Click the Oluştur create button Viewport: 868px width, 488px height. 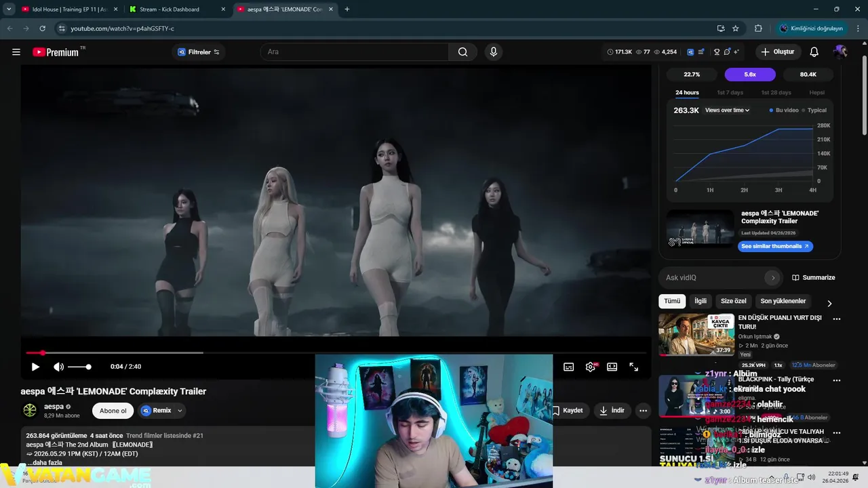pyautogui.click(x=778, y=52)
